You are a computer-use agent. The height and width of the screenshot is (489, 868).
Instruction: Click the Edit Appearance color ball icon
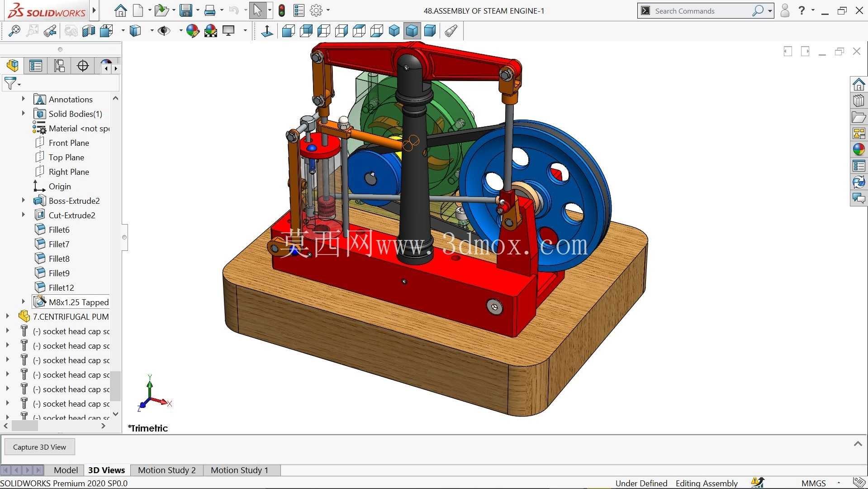click(x=193, y=31)
